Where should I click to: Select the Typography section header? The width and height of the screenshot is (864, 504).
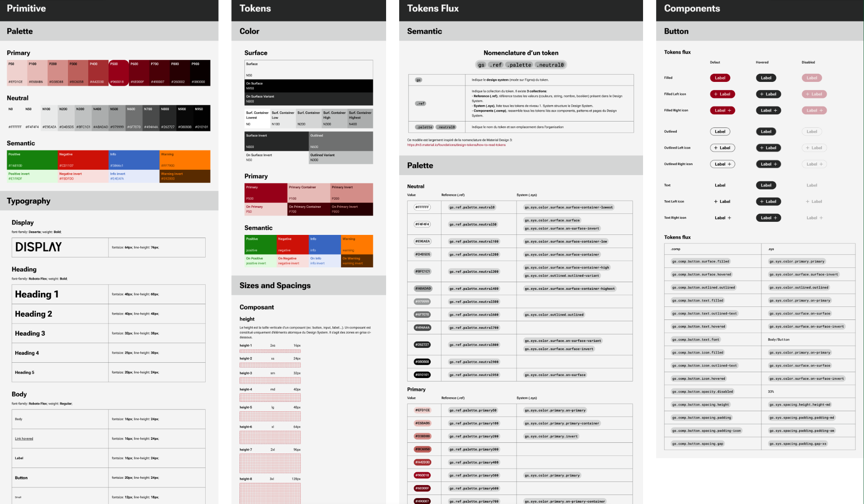(x=109, y=201)
